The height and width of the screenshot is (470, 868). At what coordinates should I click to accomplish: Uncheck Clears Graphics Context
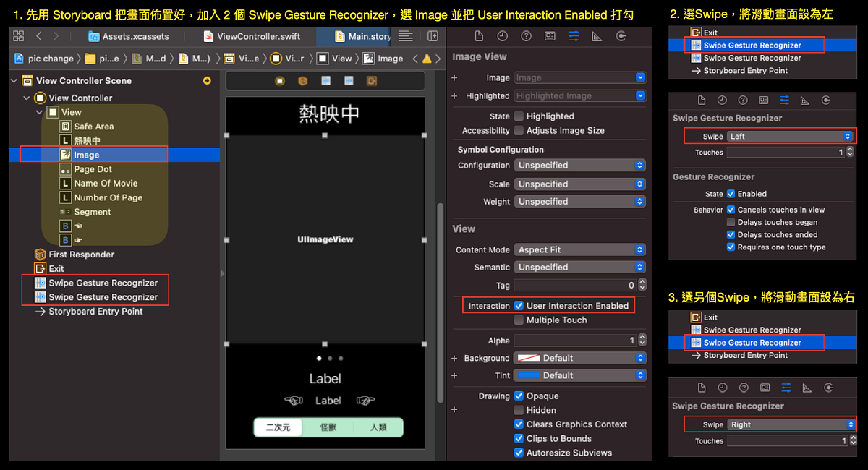click(x=519, y=424)
